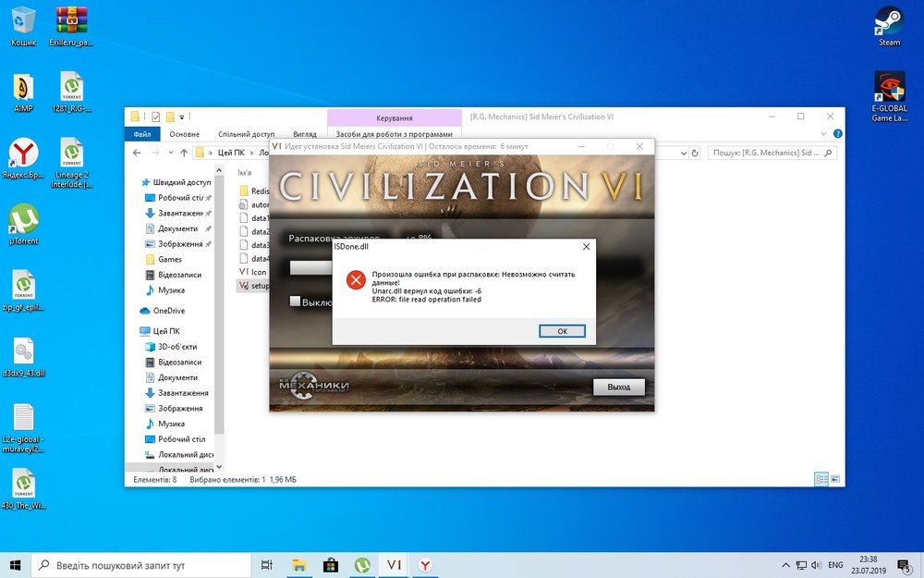
Task: Toggle the Выключить checkbox in the installer
Action: 296,301
